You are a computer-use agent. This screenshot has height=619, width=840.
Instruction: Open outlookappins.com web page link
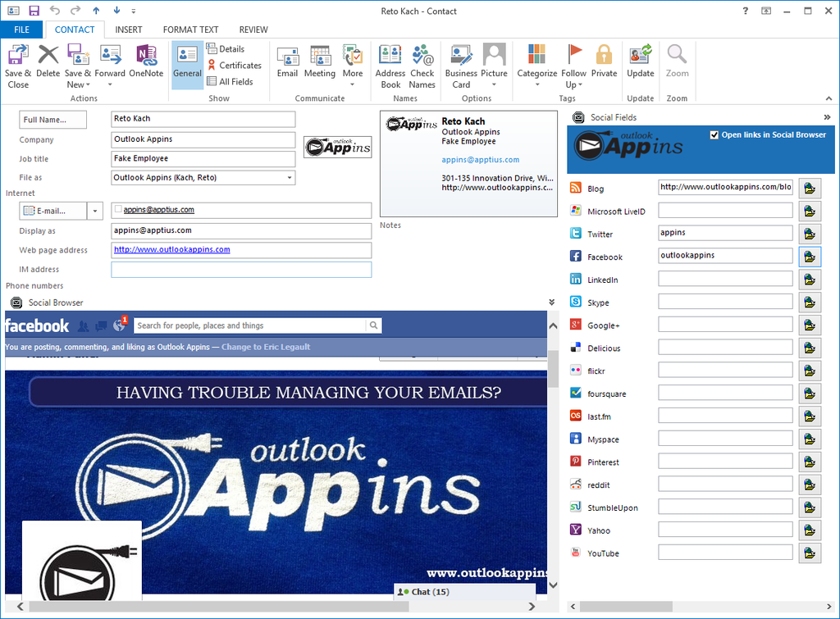(172, 249)
